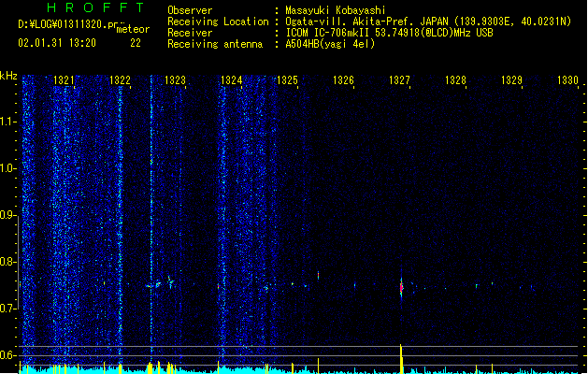This screenshot has width=588, height=374.
Task: Click the 1330 time axis marker
Action: click(x=567, y=80)
